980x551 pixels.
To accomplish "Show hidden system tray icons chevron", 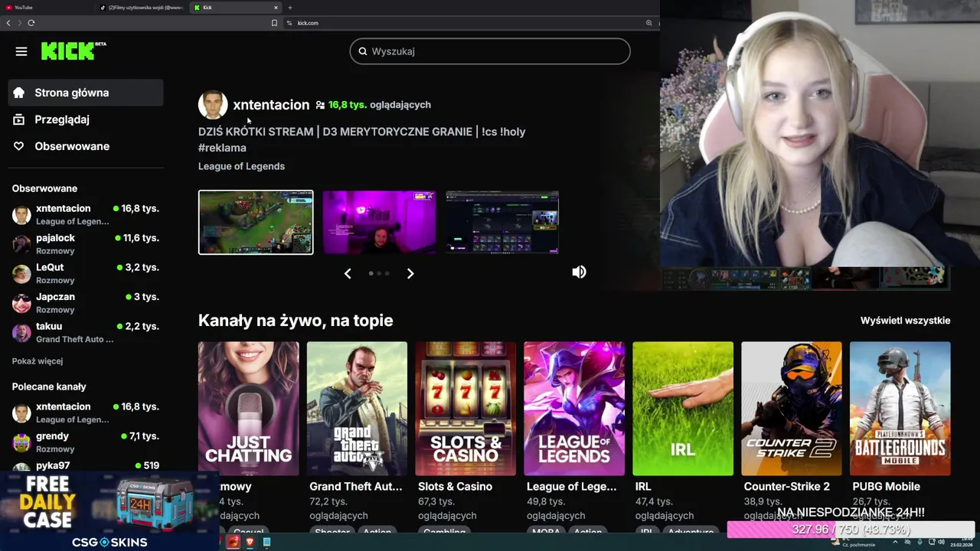I will click(x=896, y=542).
